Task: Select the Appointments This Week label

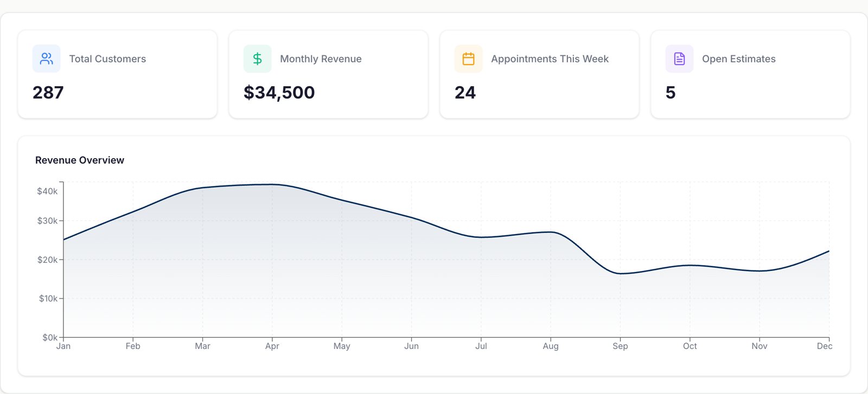Action: (550, 59)
